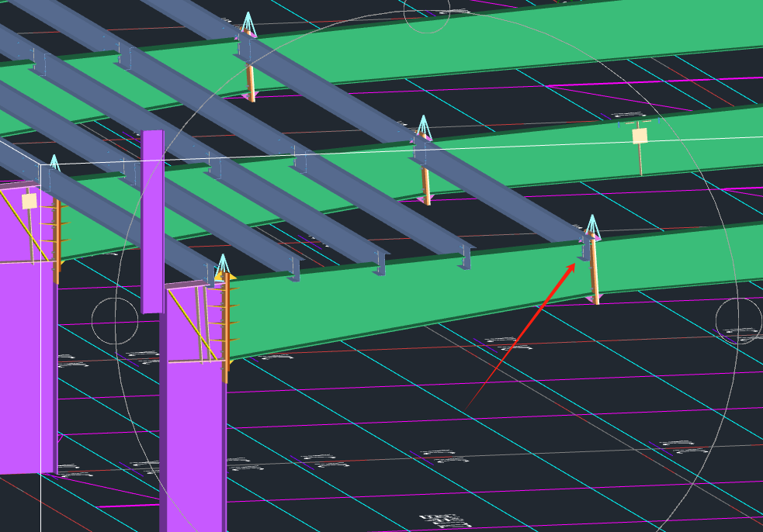Select yellow diagonal stiffener on left edge column
This screenshot has height=532, width=763.
[23, 225]
